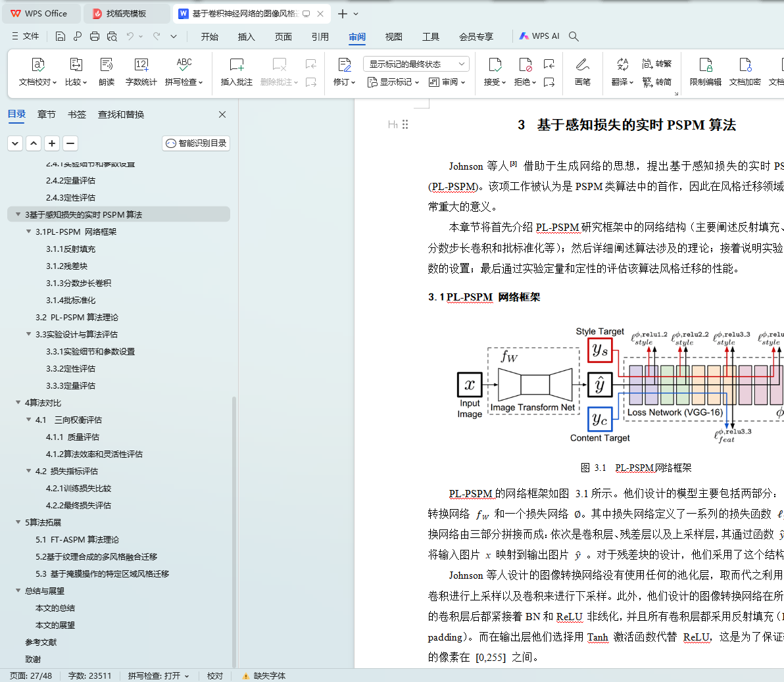The width and height of the screenshot is (784, 682).
Task: Click the 接受 accept changes icon
Action: pos(495,72)
